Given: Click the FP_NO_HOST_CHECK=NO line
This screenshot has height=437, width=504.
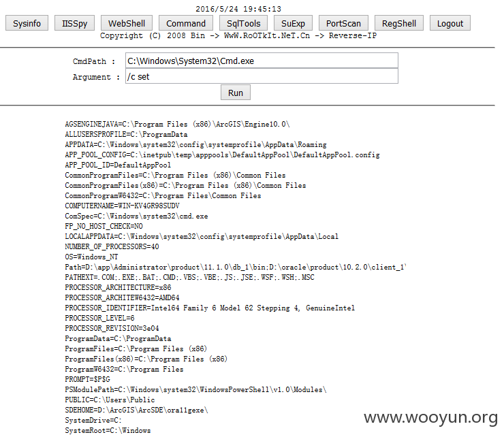Looking at the screenshot, I should pyautogui.click(x=104, y=226).
